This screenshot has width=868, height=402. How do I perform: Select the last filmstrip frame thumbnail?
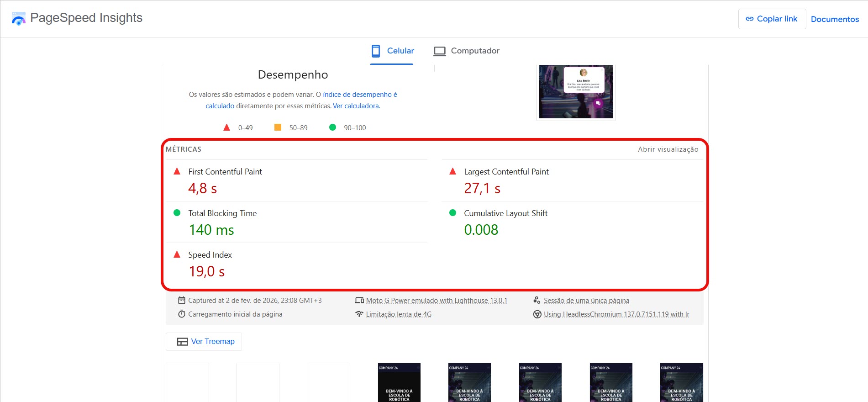click(681, 382)
